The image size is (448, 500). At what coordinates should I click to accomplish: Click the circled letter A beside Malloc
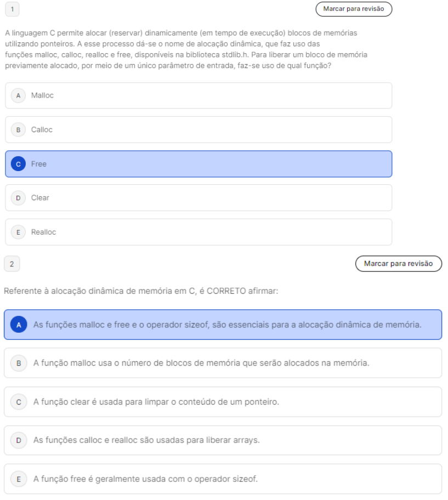[18, 95]
